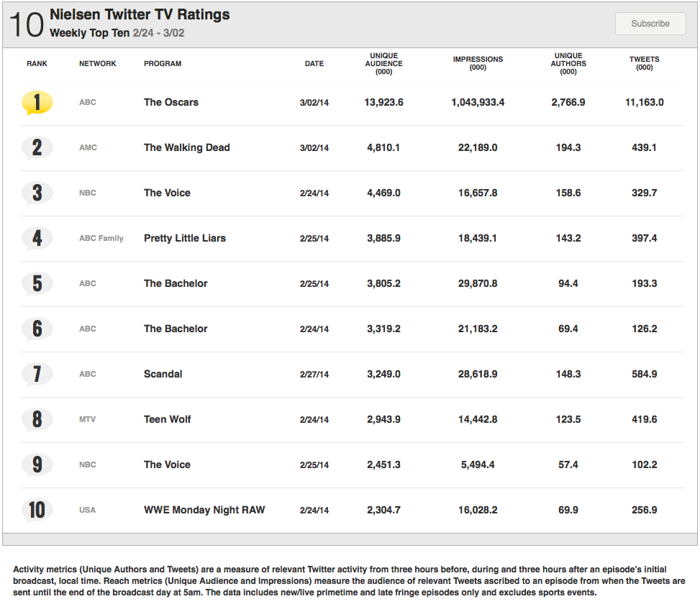Click The Bachelor in the rank 6 row
Screen dimensions: 700x604
click(x=176, y=329)
